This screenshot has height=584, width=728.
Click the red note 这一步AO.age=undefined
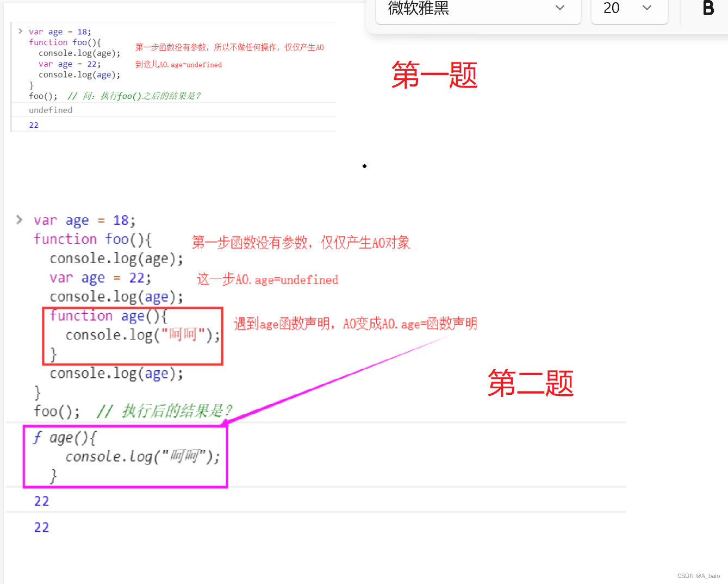point(267,279)
